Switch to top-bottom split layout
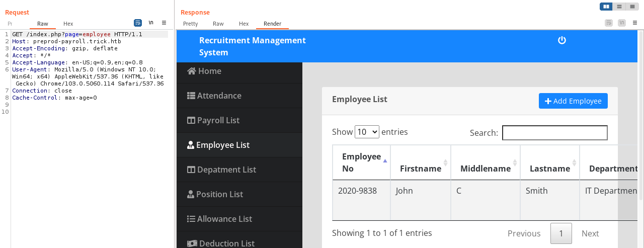 (619, 7)
